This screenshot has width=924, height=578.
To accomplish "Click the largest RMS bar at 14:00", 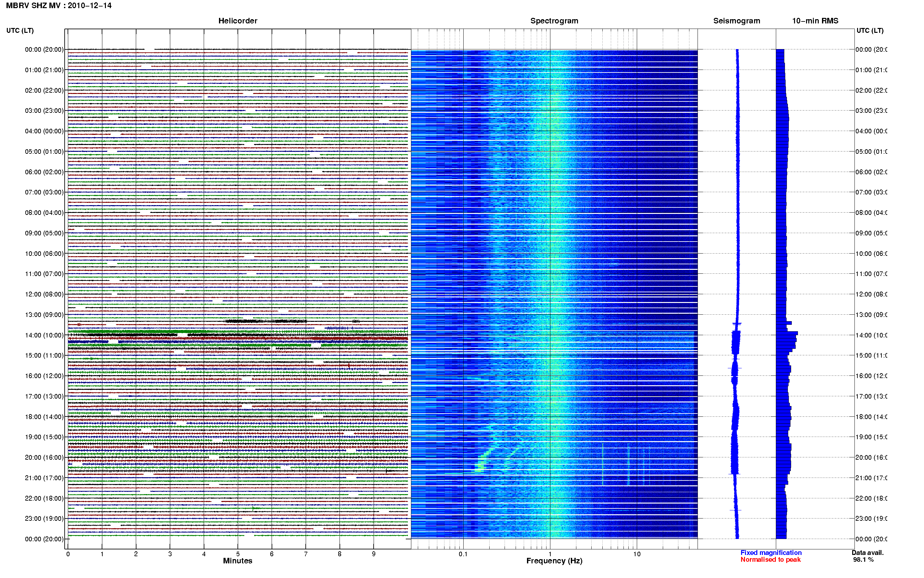I will coord(787,333).
